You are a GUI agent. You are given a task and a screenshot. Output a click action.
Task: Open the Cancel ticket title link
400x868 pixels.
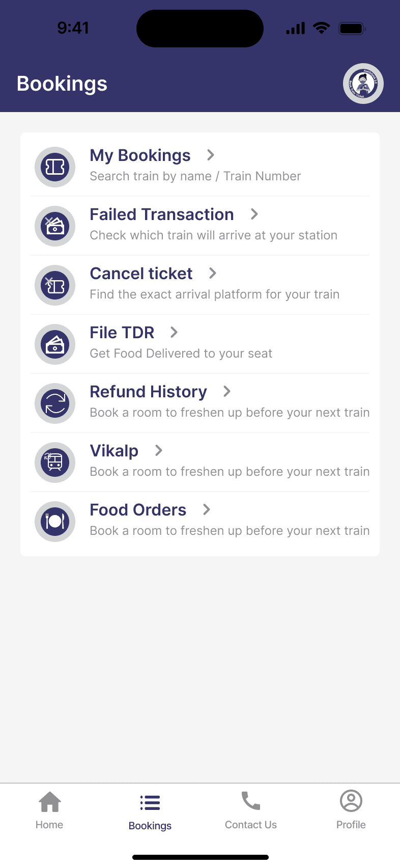141,274
